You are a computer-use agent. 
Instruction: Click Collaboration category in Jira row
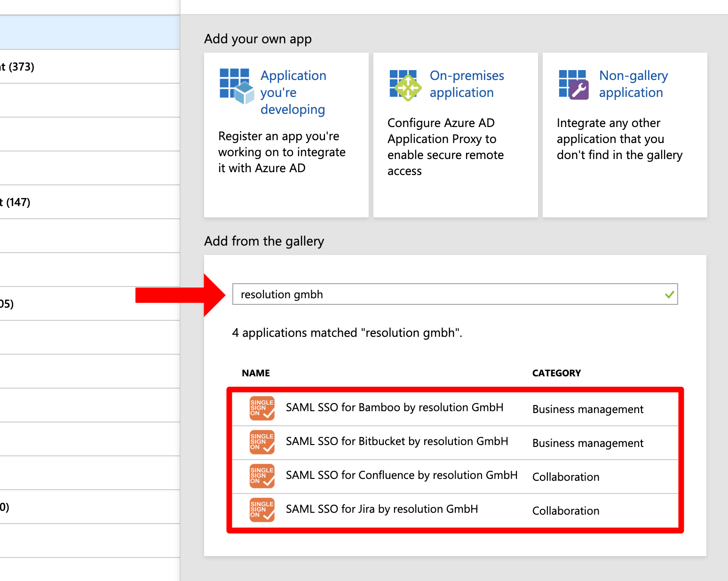pyautogui.click(x=566, y=511)
